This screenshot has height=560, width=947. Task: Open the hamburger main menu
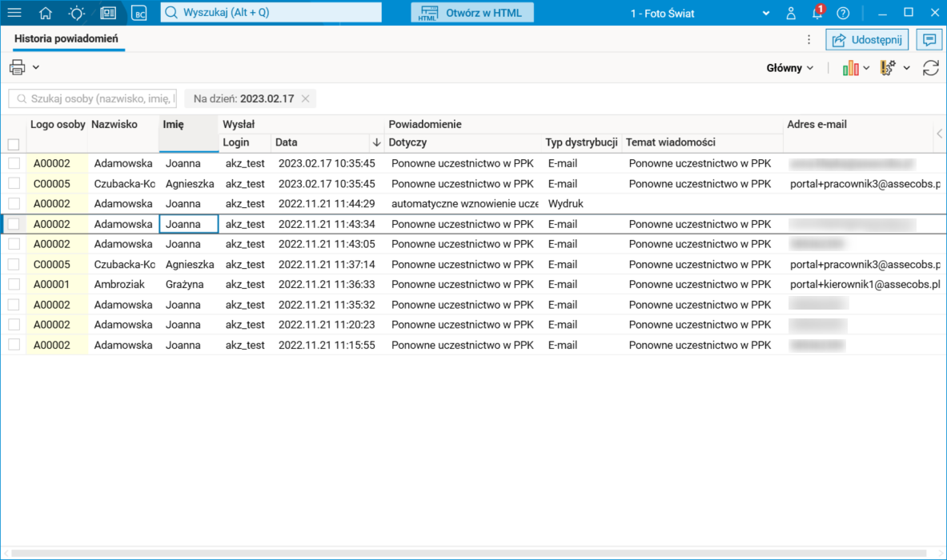[x=14, y=13]
